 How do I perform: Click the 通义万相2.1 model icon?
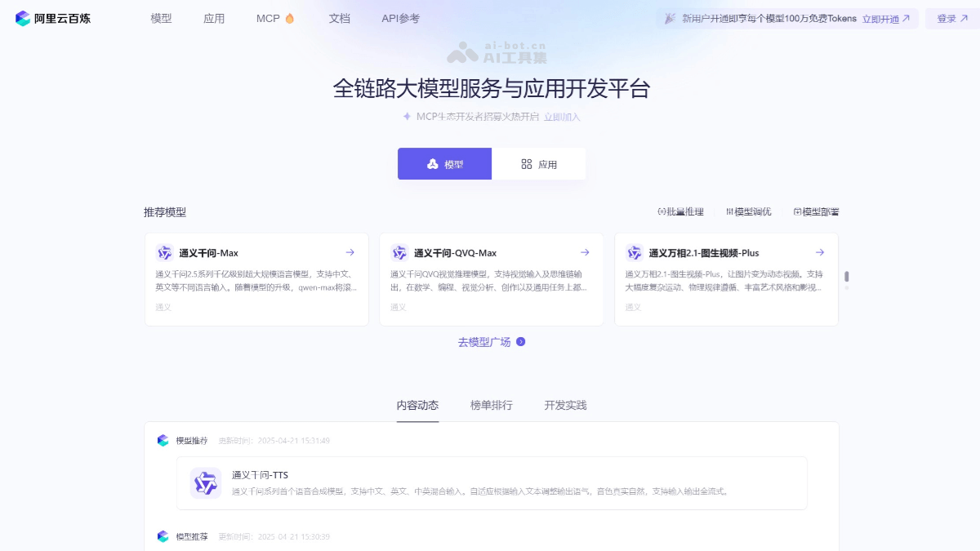click(635, 252)
